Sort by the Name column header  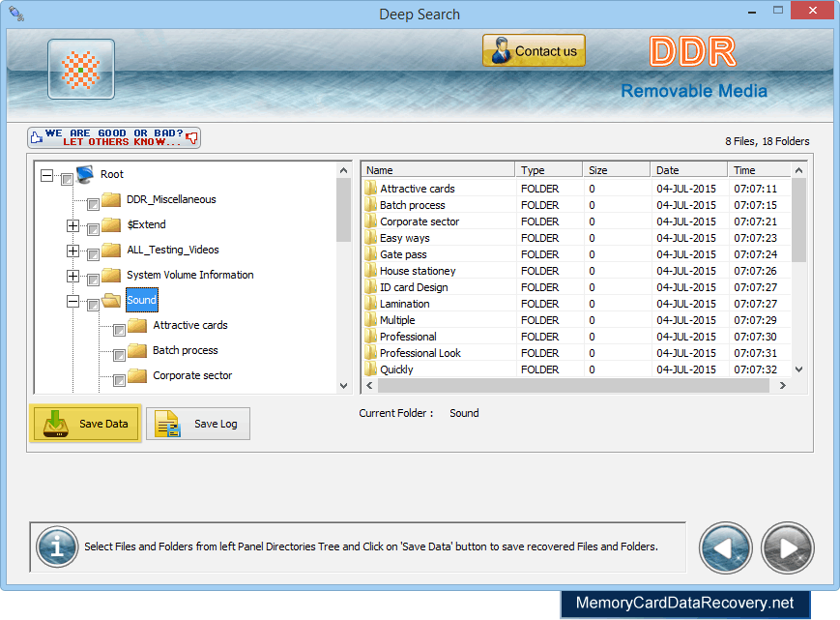pos(438,170)
